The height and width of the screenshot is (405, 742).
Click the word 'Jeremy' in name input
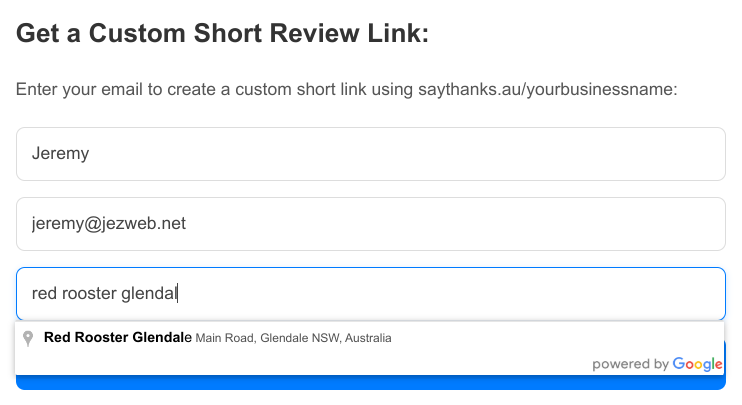(61, 154)
